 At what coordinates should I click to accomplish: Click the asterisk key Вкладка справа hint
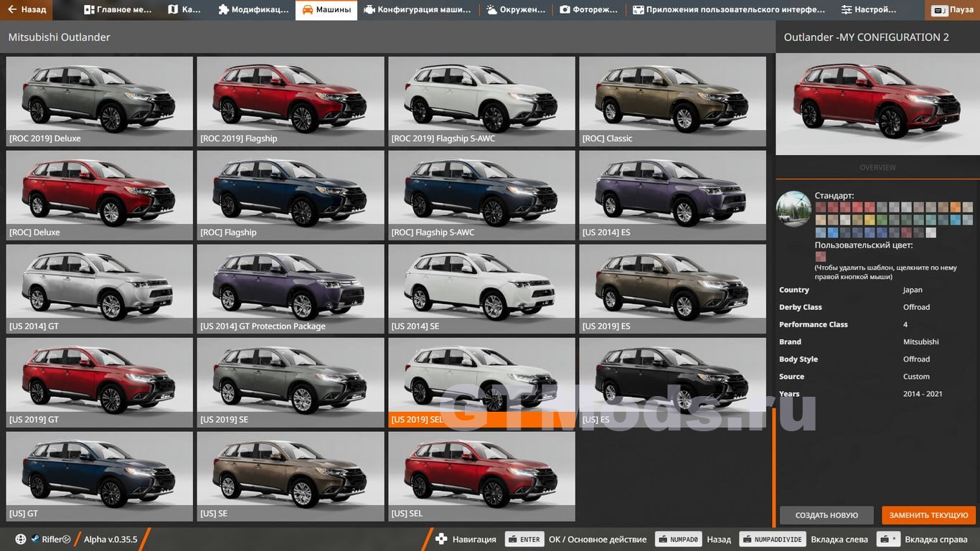pyautogui.click(x=890, y=540)
